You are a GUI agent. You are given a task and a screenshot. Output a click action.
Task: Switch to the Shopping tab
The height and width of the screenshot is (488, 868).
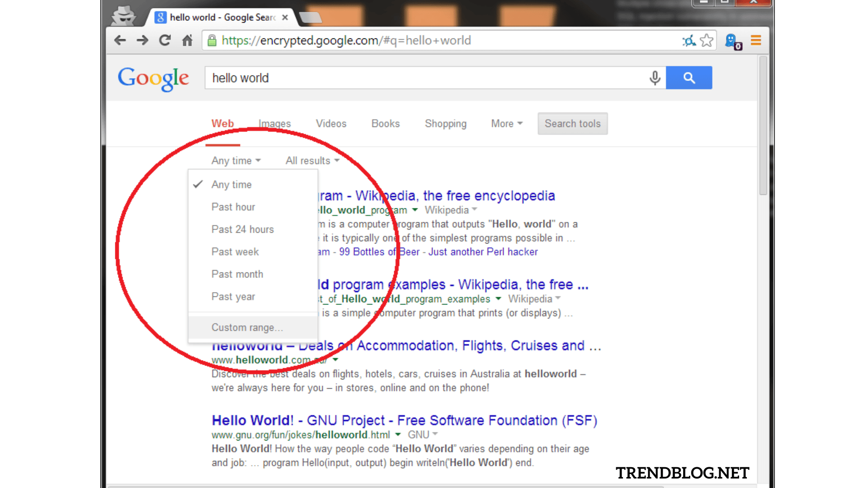446,124
